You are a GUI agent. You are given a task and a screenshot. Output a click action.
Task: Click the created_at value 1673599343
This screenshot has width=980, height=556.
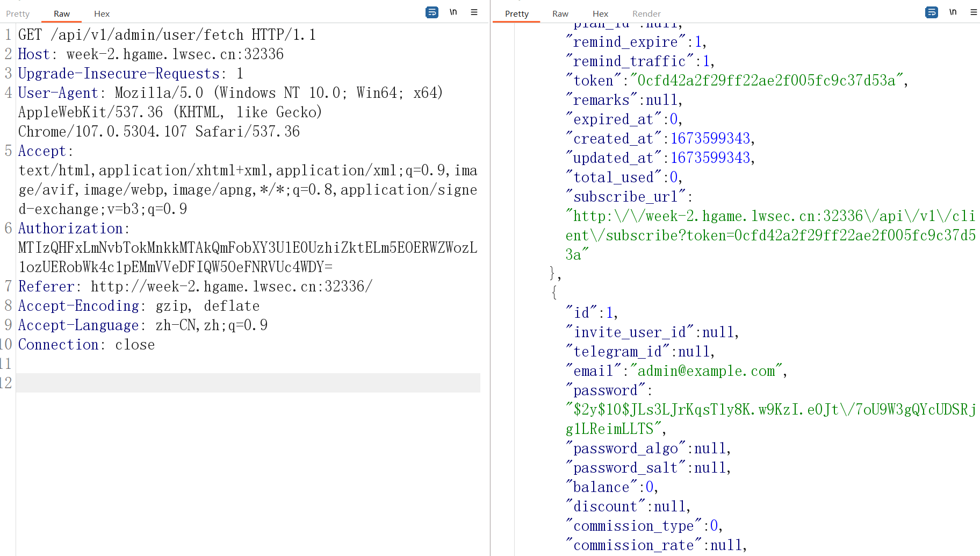(x=710, y=139)
